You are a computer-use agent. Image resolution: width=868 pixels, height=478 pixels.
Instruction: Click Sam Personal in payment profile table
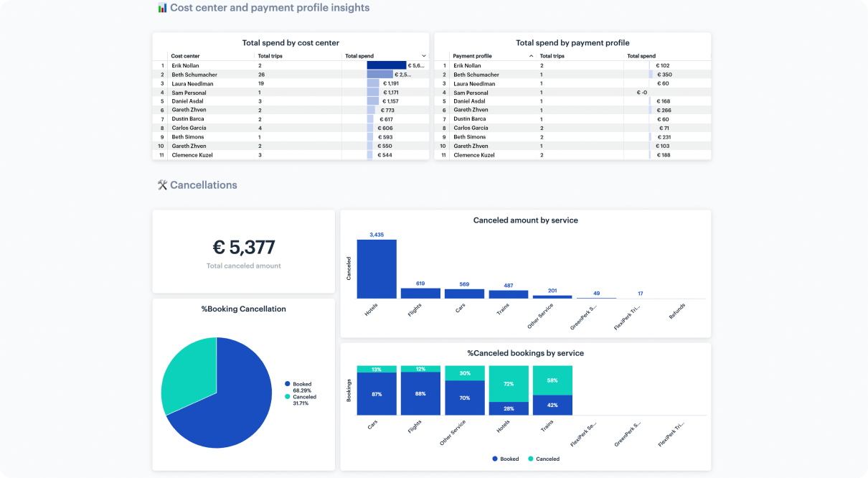[471, 93]
